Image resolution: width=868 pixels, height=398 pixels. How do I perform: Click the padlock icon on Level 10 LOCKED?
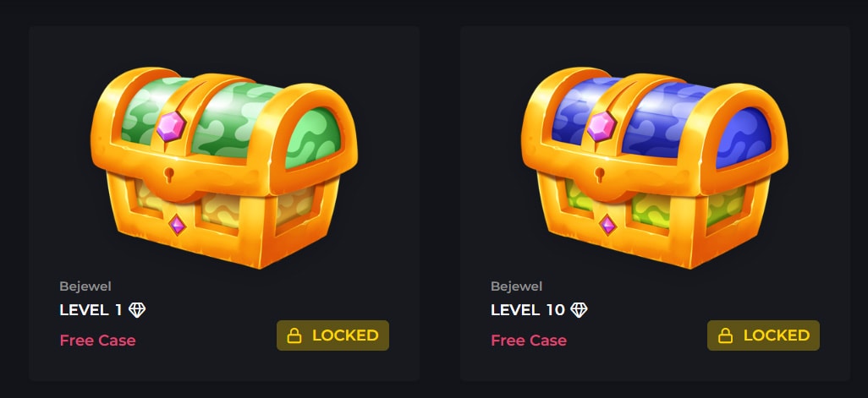[x=725, y=335]
